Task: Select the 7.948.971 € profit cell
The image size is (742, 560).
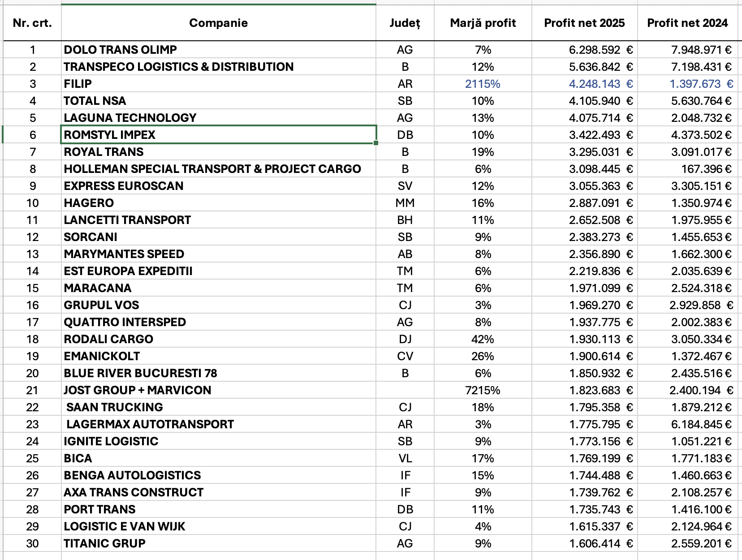Action: 688,50
